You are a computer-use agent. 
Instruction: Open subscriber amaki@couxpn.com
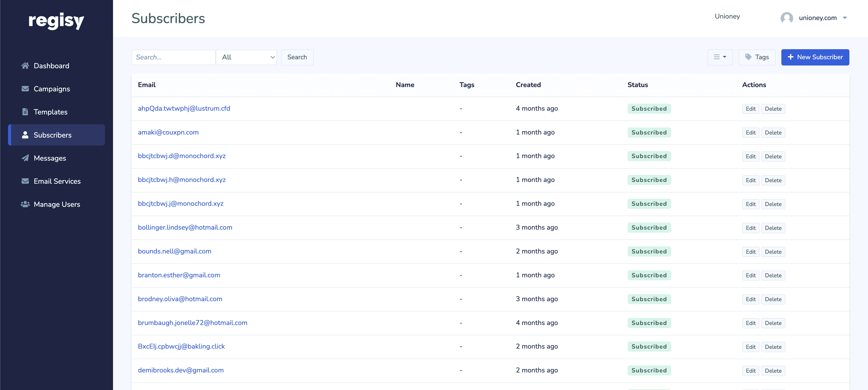point(168,132)
